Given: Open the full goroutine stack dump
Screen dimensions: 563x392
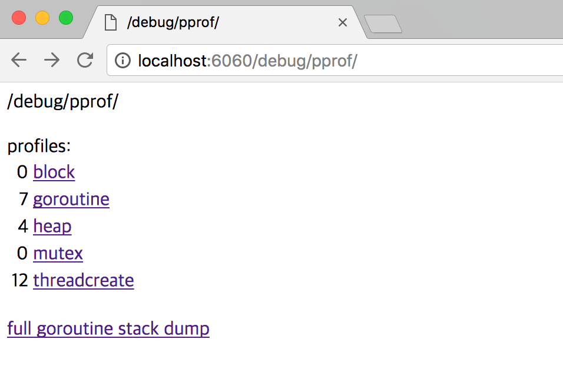Looking at the screenshot, I should (108, 328).
